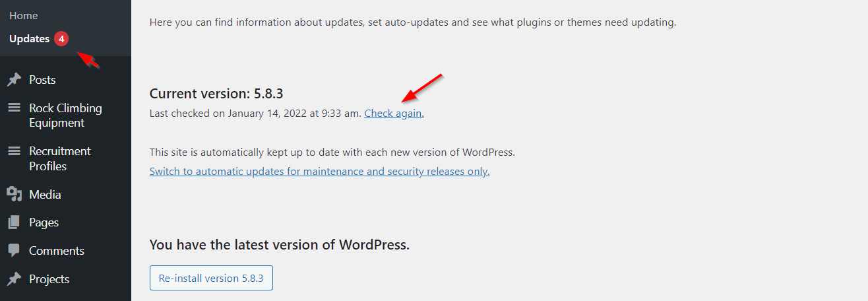Open Recruitment Profiles menu text
The height and width of the screenshot is (301, 868).
[x=59, y=158]
